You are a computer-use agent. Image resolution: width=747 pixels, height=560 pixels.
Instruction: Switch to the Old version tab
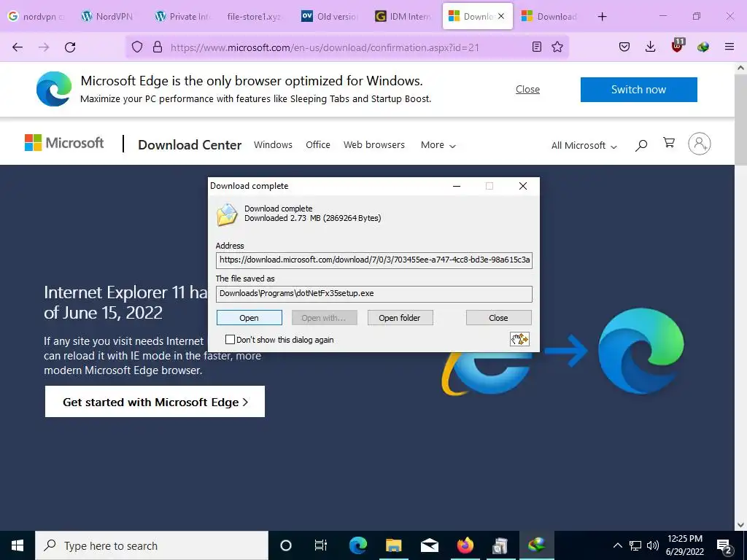[330, 17]
